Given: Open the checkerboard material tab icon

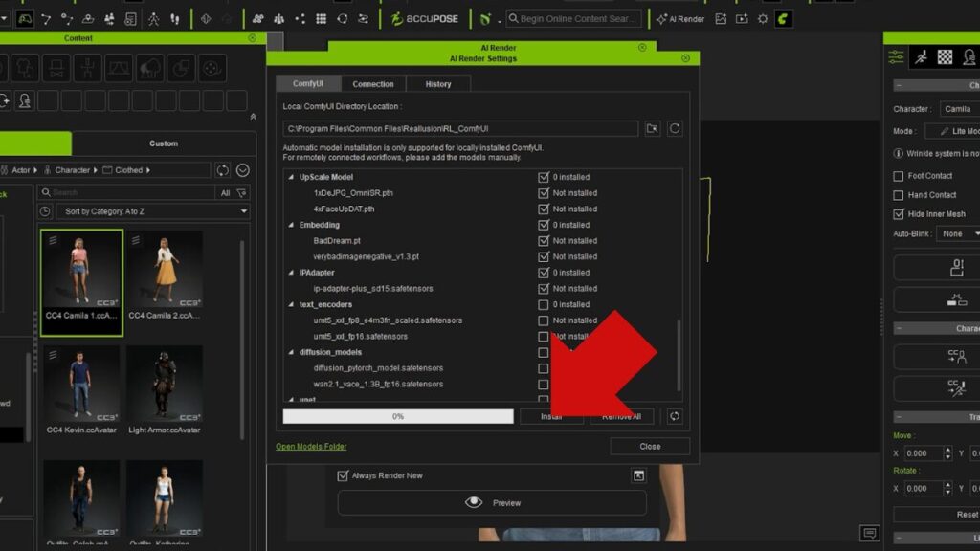Looking at the screenshot, I should click(945, 57).
